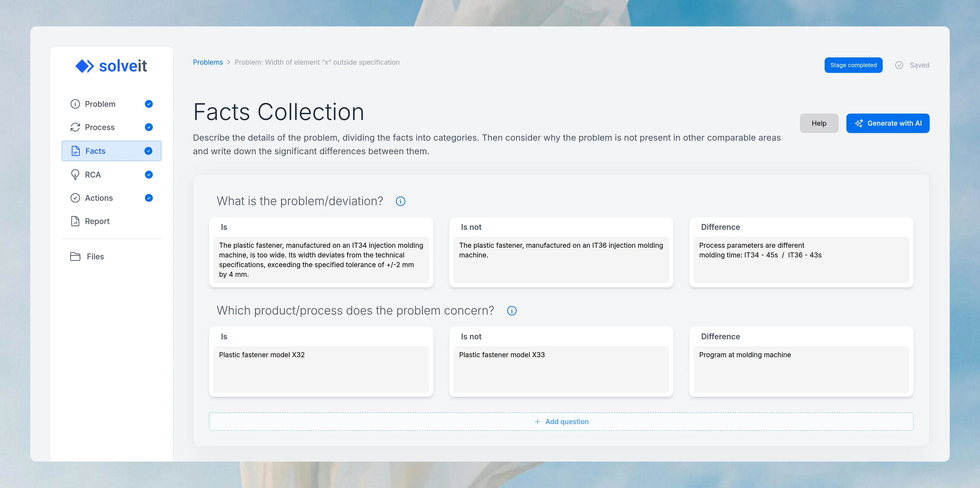Click the Process refresh-arrows icon
This screenshot has height=488, width=980.
(75, 127)
